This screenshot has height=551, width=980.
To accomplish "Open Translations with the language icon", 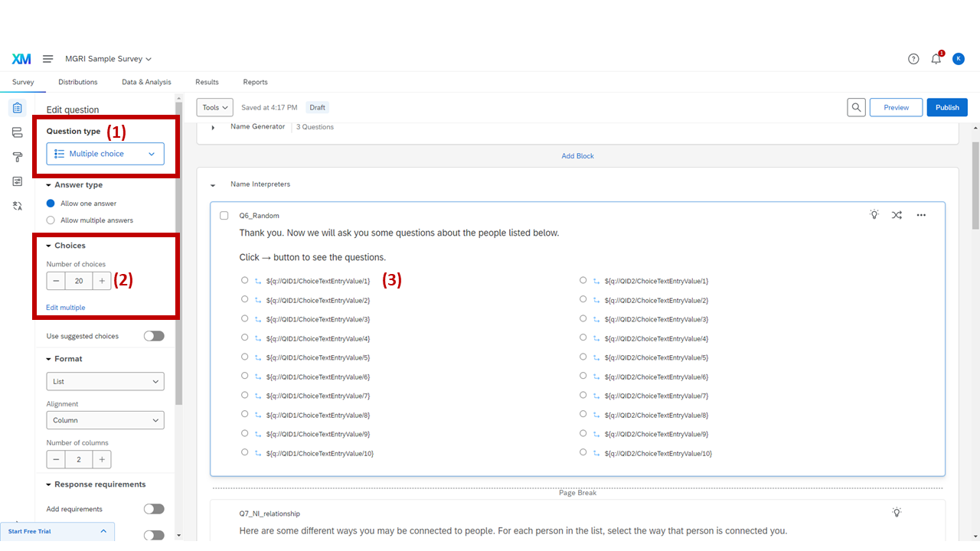I will pyautogui.click(x=17, y=205).
